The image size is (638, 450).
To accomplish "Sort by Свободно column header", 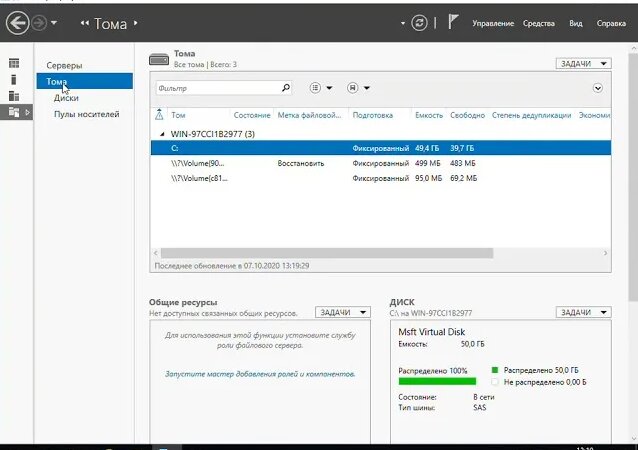I will pos(468,115).
